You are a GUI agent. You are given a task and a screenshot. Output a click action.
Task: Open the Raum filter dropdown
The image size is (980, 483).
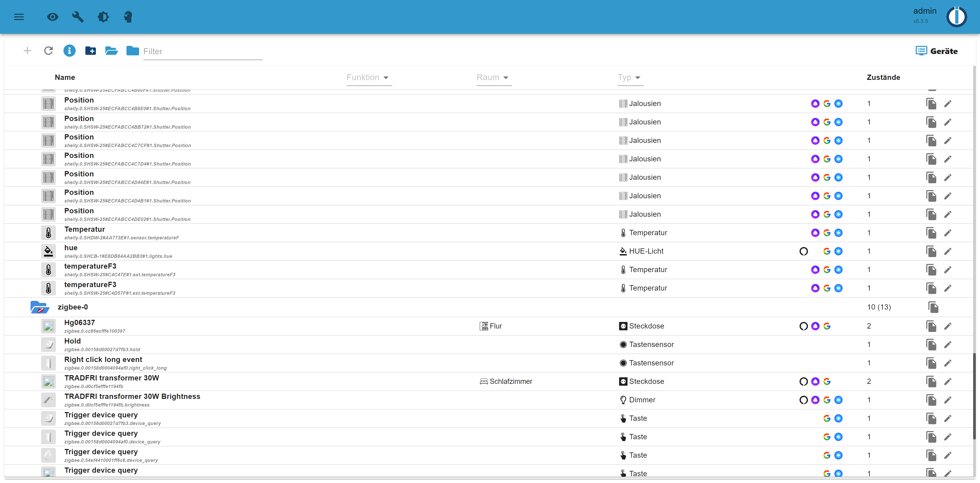[x=493, y=77]
